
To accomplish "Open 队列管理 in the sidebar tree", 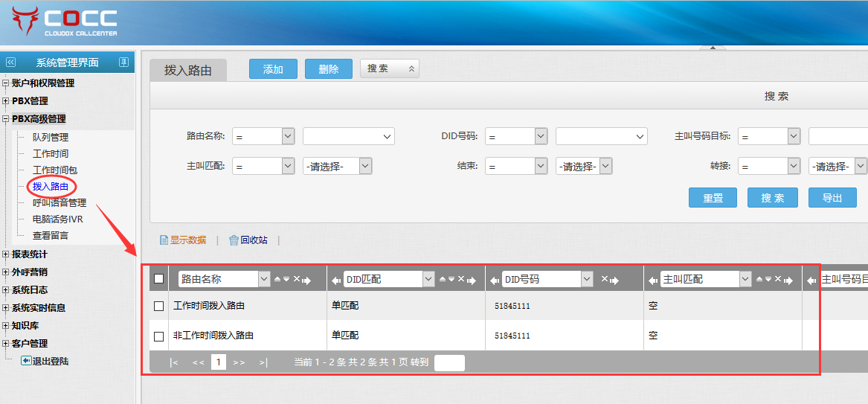I will click(50, 137).
